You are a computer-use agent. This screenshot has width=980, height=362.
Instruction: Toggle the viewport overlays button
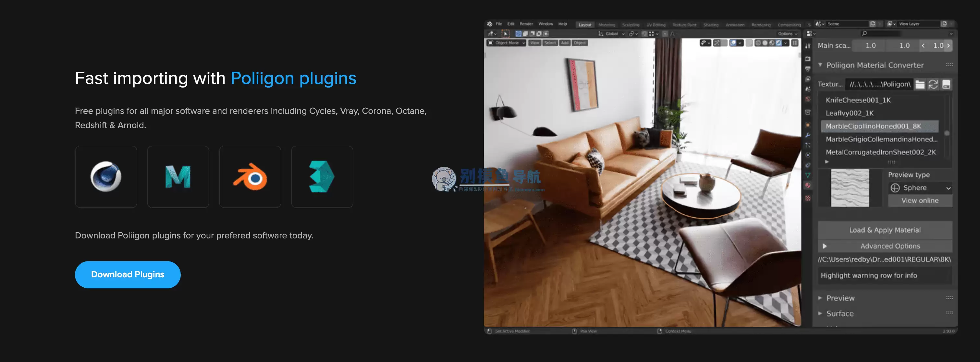click(x=733, y=43)
